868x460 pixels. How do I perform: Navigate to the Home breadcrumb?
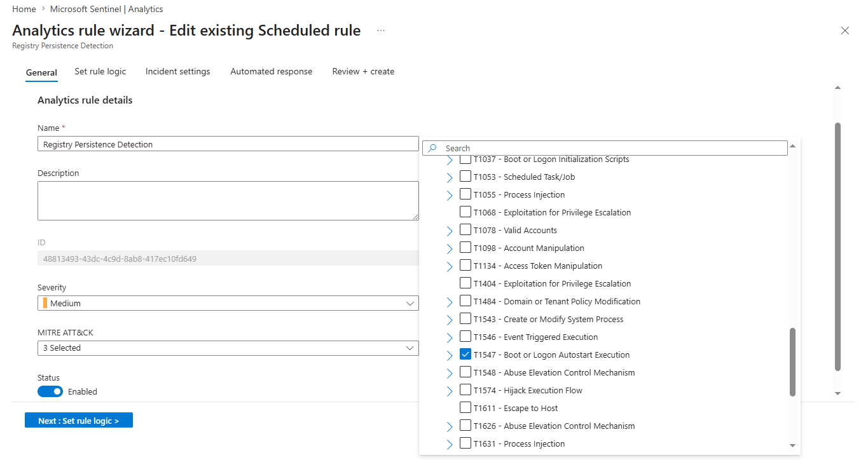coord(24,9)
